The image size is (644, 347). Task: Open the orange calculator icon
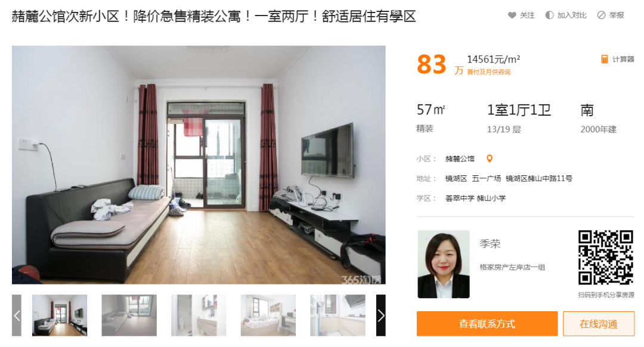pyautogui.click(x=604, y=59)
